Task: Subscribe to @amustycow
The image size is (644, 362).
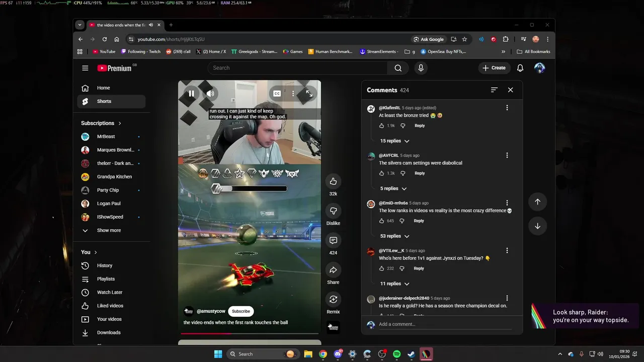Action: click(x=240, y=311)
